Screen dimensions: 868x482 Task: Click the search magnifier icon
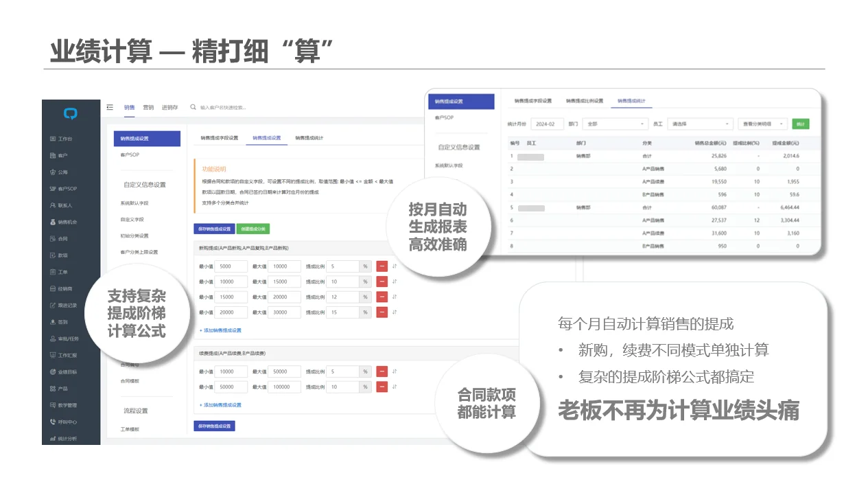point(193,107)
